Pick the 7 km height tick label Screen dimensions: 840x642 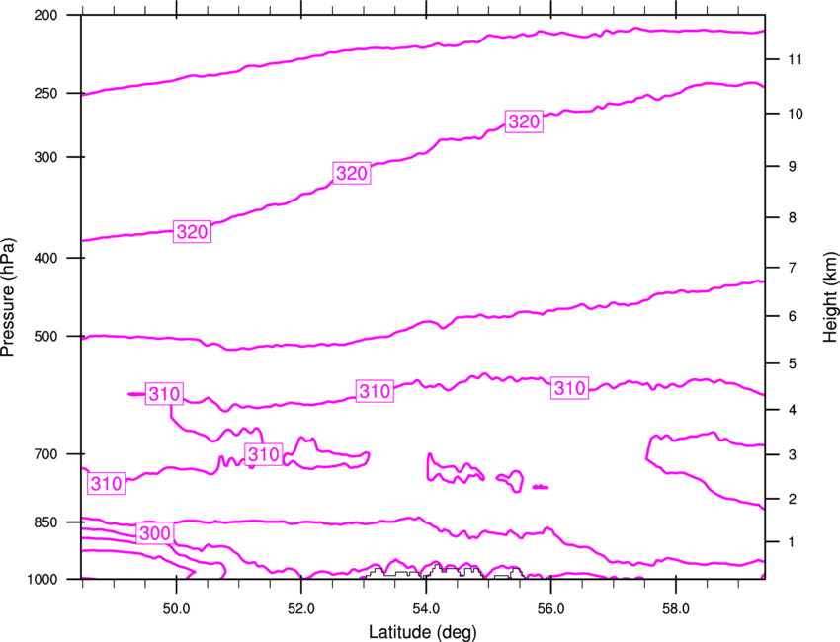coord(792,268)
